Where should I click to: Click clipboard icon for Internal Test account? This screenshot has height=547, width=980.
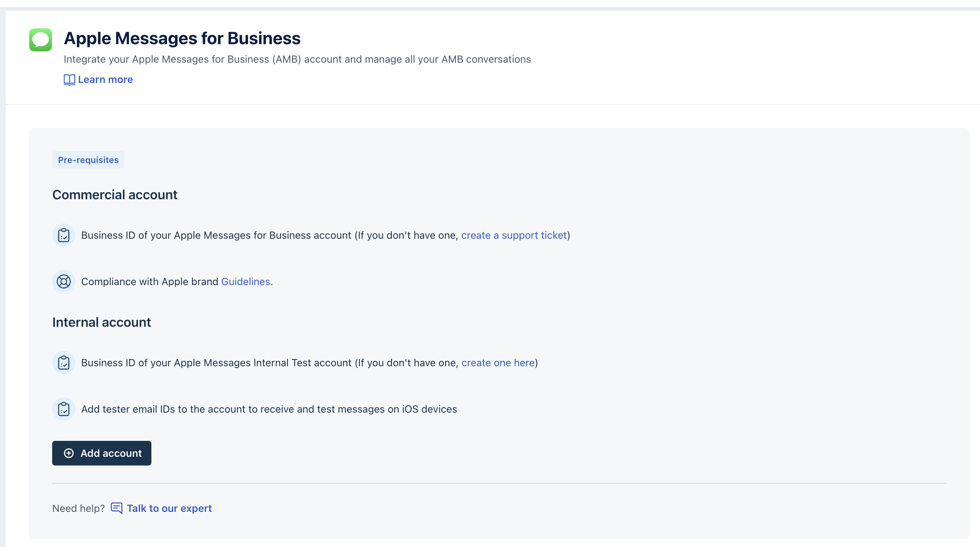(x=63, y=363)
